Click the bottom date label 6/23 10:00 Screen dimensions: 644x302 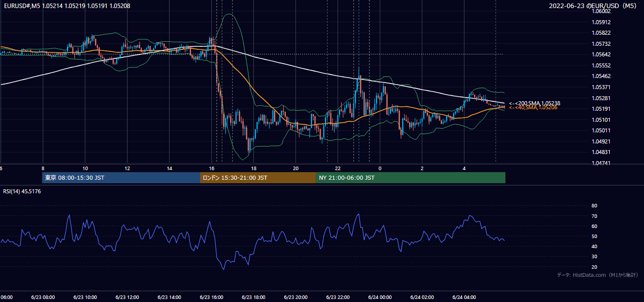pos(85,297)
